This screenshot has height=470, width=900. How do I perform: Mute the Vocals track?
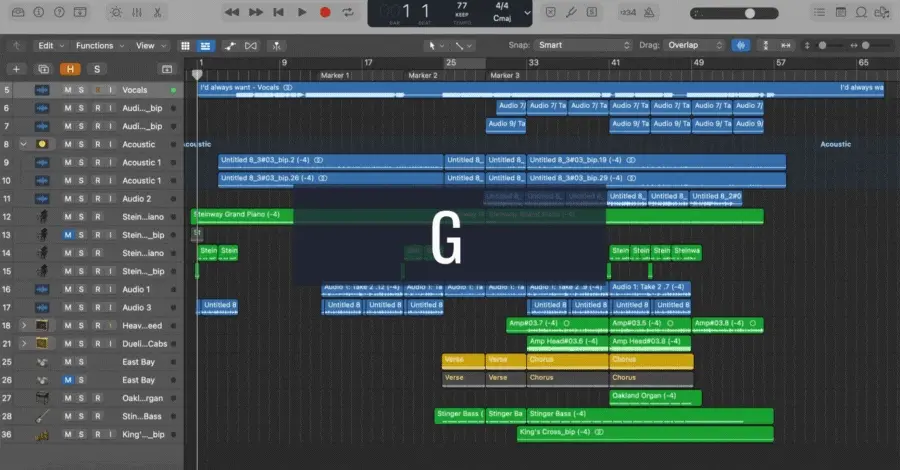pos(68,90)
